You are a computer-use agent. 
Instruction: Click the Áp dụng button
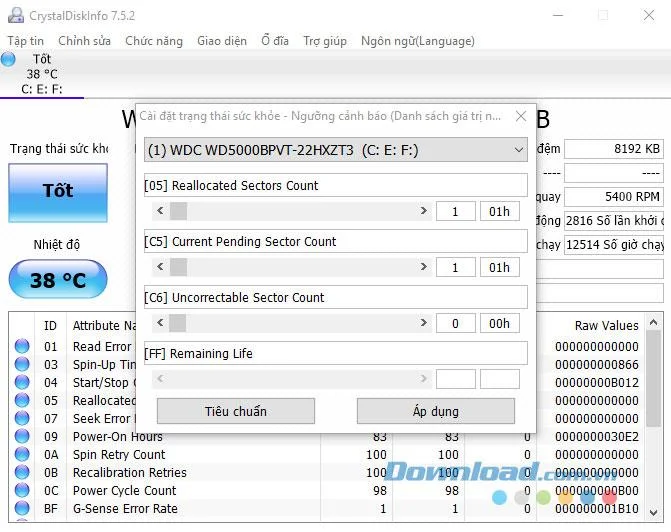click(436, 411)
